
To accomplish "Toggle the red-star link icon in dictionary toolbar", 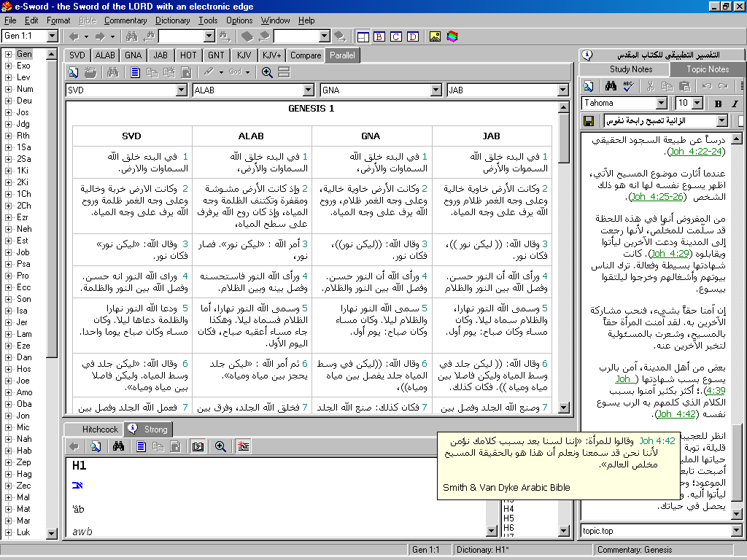I will [243, 446].
